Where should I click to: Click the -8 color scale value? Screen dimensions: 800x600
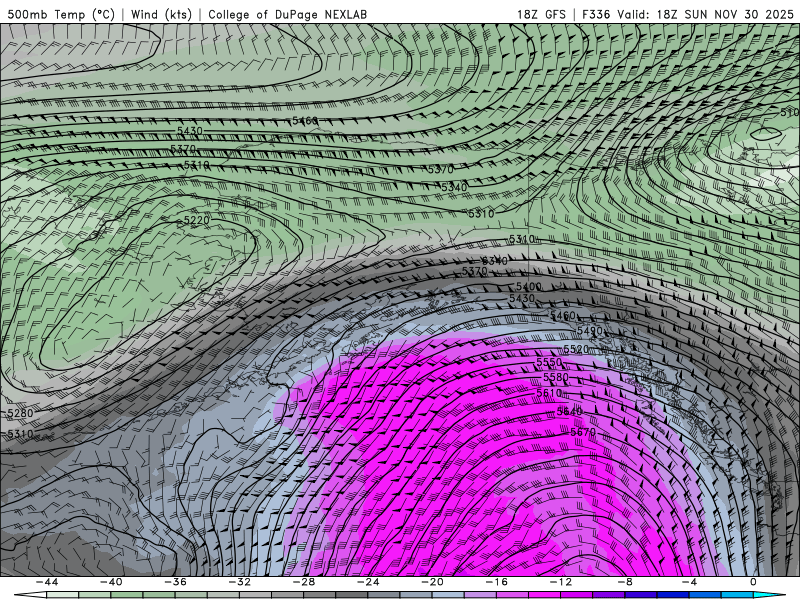626,582
